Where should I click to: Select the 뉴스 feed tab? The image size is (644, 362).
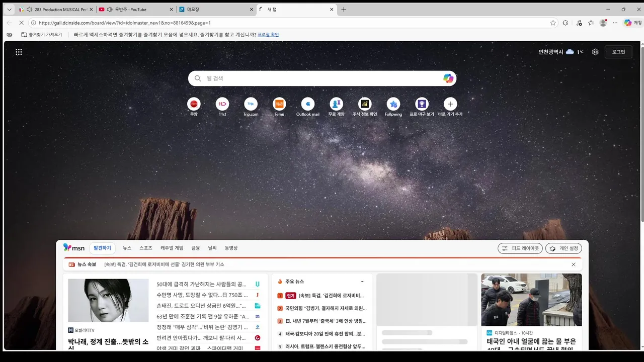[127, 248]
